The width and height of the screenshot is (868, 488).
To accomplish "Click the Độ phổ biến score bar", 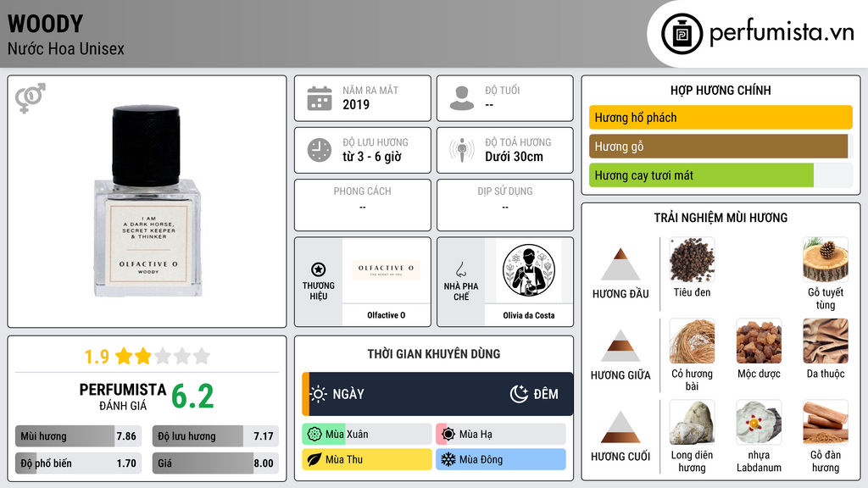I will 78,463.
